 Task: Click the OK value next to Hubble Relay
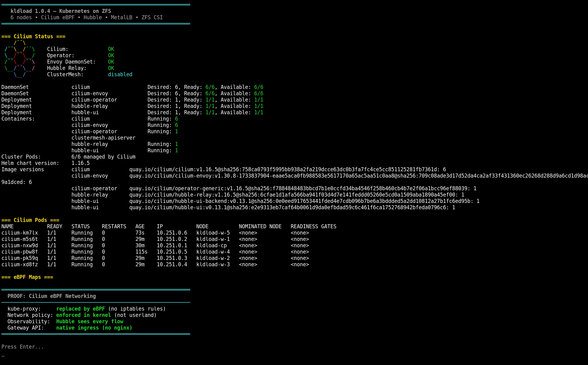(x=111, y=68)
